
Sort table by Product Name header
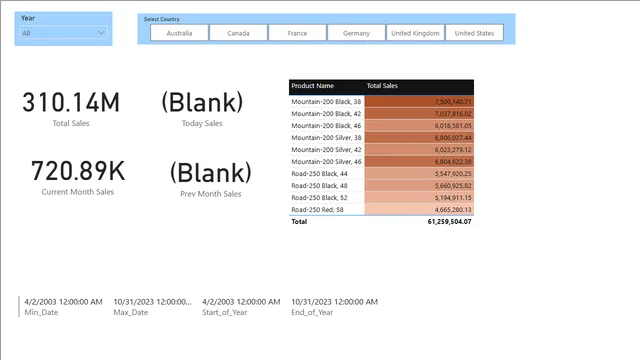(313, 86)
